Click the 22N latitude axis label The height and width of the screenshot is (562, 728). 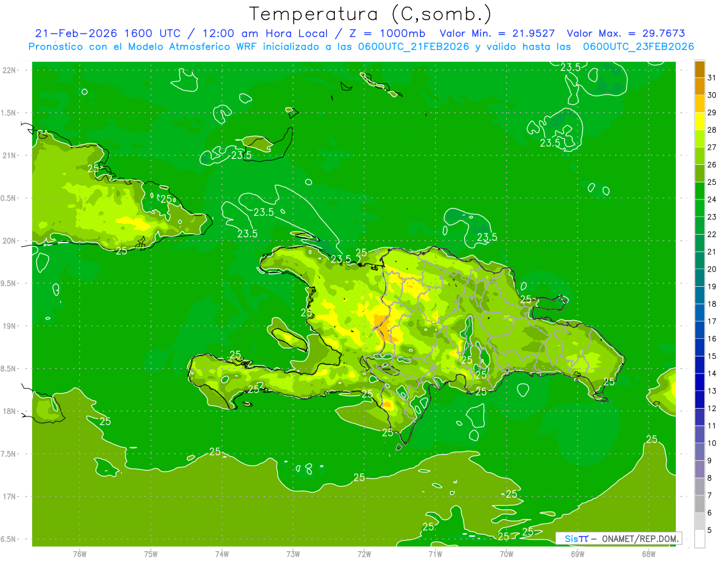[x=9, y=70]
